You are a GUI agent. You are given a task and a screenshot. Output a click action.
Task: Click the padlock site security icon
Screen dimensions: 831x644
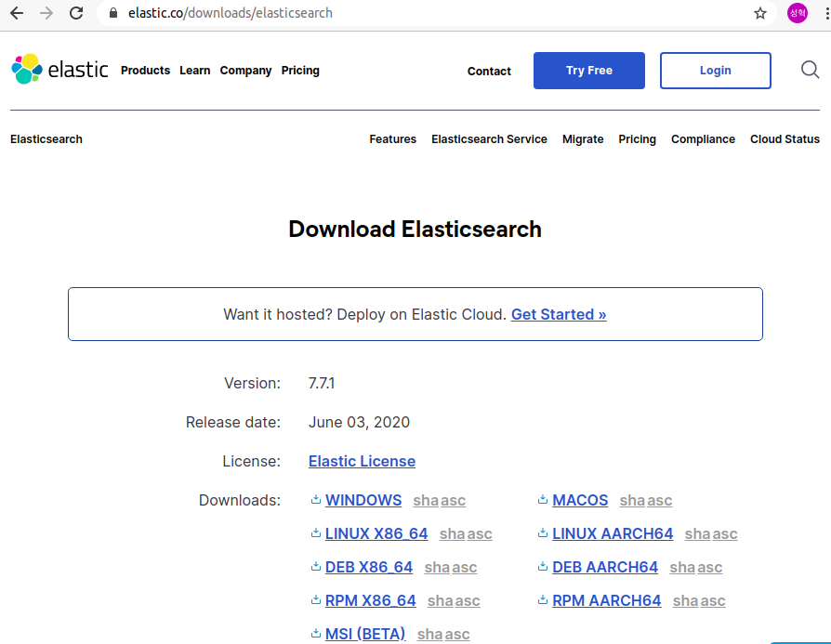pos(112,13)
